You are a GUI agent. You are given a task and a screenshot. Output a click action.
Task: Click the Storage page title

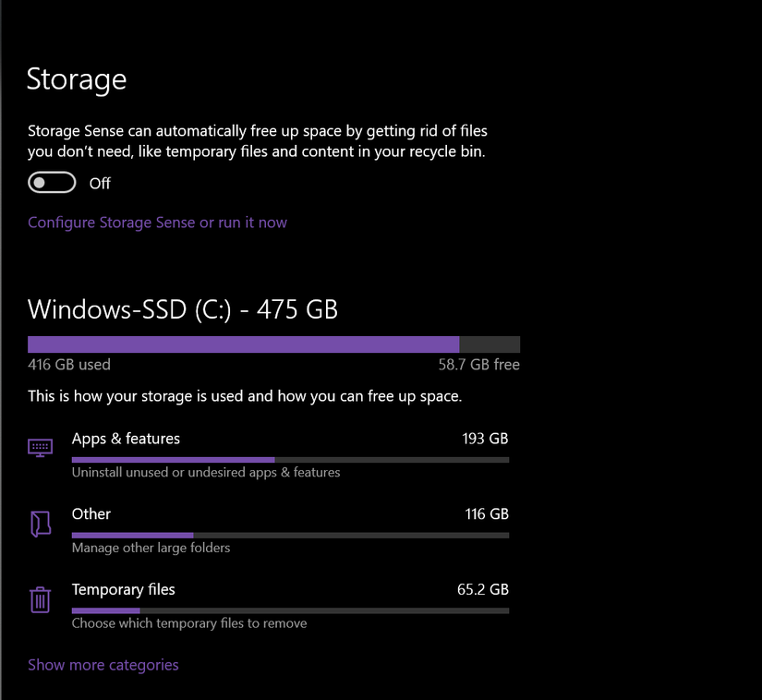point(77,80)
